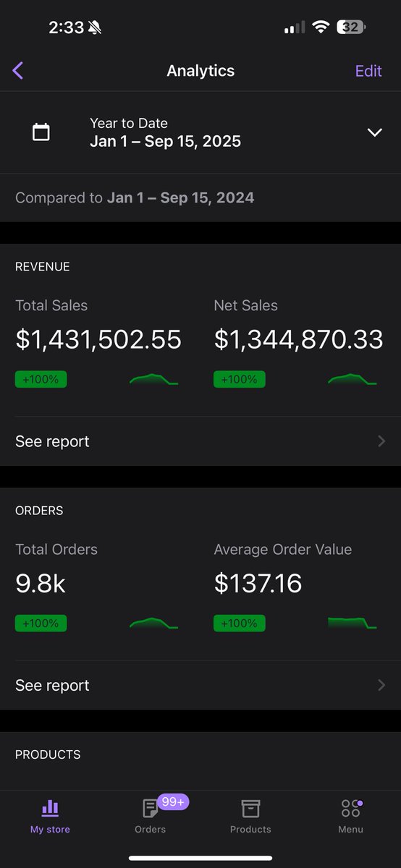Tap the Net Sales value $1,344,870.33
Viewport: 401px width, 868px height.
[x=298, y=339]
